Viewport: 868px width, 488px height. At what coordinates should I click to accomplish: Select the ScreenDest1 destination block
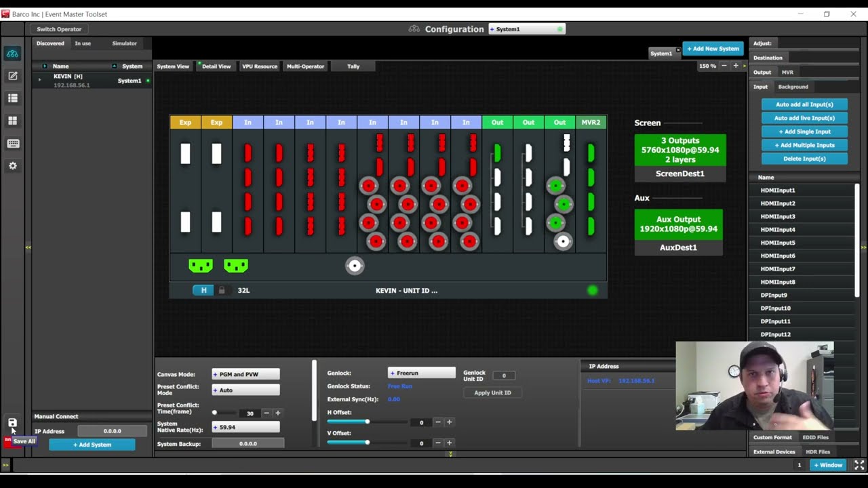click(680, 158)
